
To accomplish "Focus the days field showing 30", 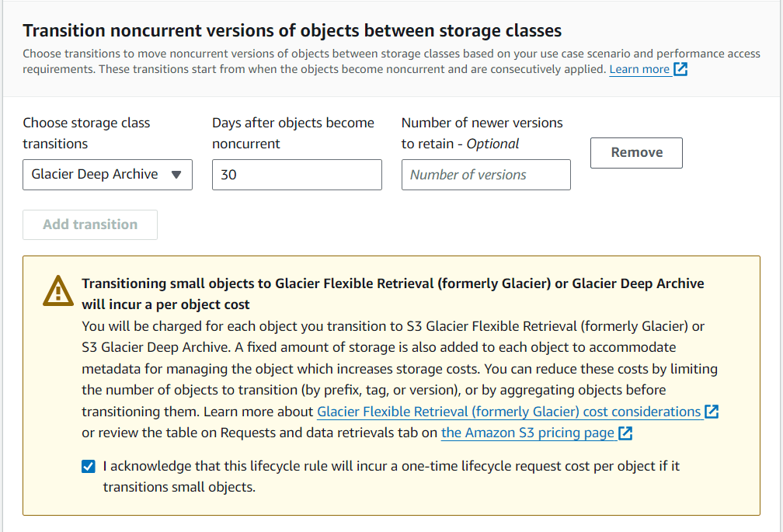I will (x=297, y=175).
